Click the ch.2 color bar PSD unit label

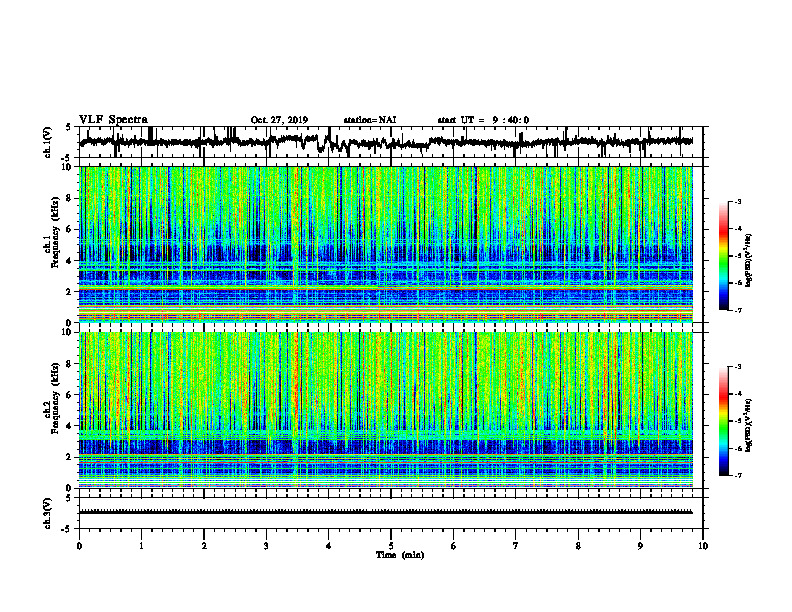pyautogui.click(x=749, y=424)
